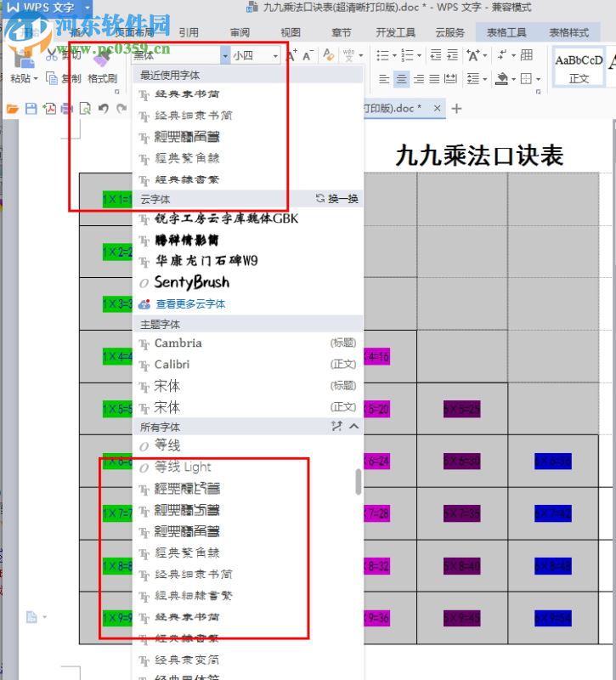The height and width of the screenshot is (680, 616).
Task: Open the borders button dropdown arrow
Action: (x=538, y=79)
